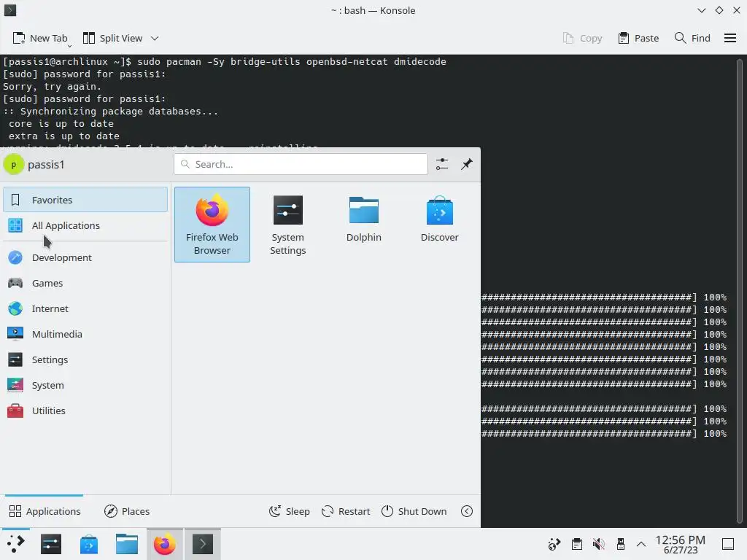Click Konsole window icon in title bar
The image size is (747, 560).
(10, 10)
